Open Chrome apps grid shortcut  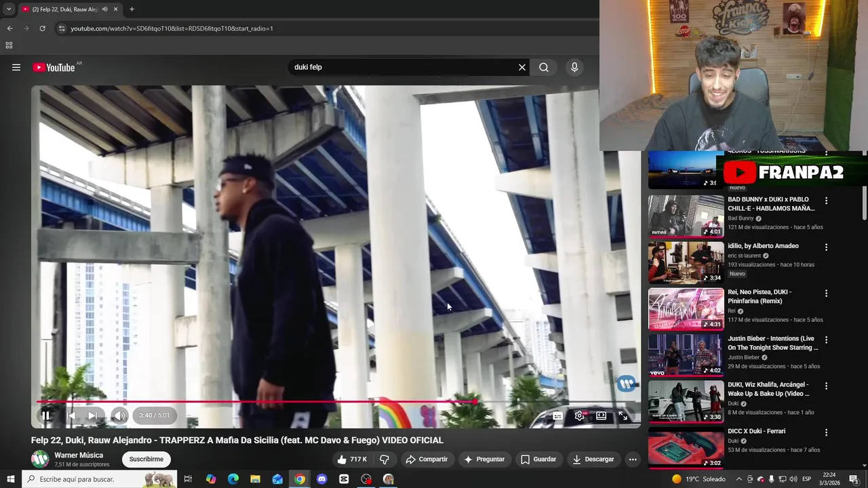(x=9, y=45)
